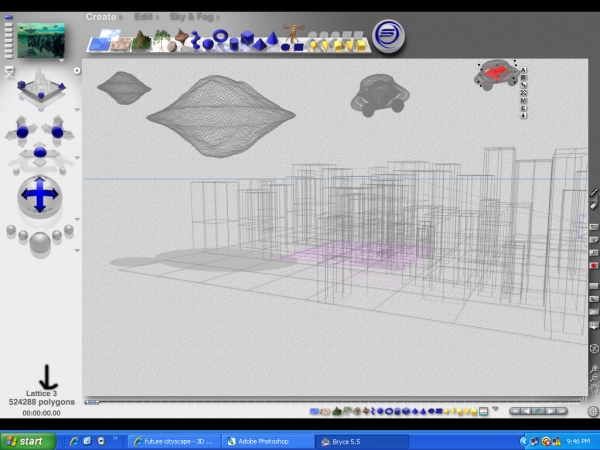Click the large render sphere button

pos(40,242)
